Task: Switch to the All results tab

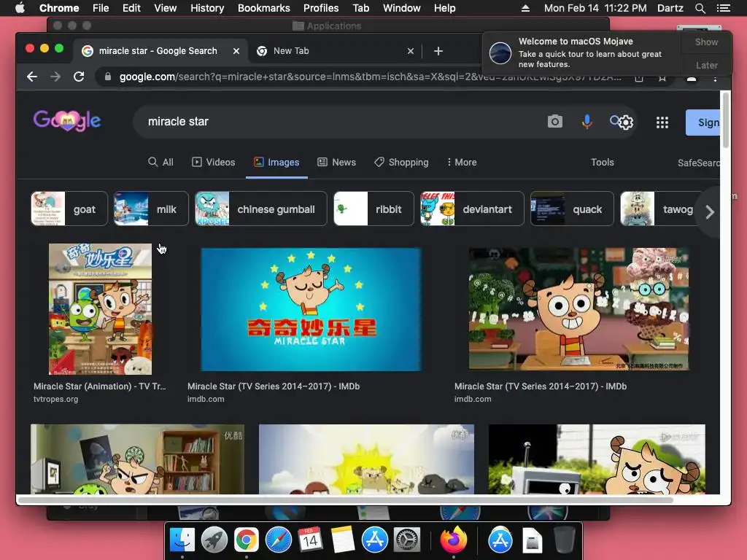Action: click(x=160, y=162)
